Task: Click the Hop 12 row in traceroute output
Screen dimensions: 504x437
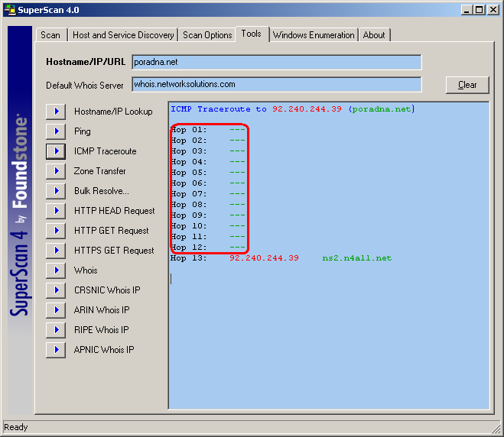Action: (x=208, y=248)
